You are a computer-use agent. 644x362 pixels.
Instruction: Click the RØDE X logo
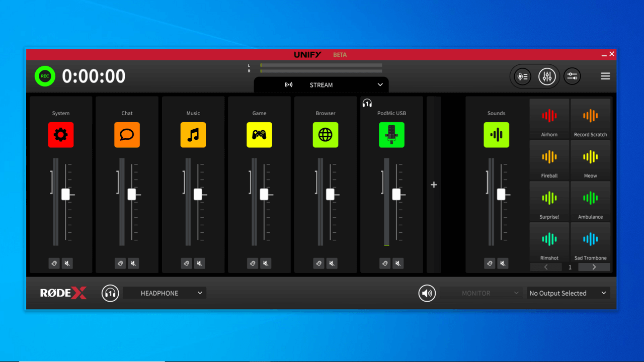tap(63, 293)
